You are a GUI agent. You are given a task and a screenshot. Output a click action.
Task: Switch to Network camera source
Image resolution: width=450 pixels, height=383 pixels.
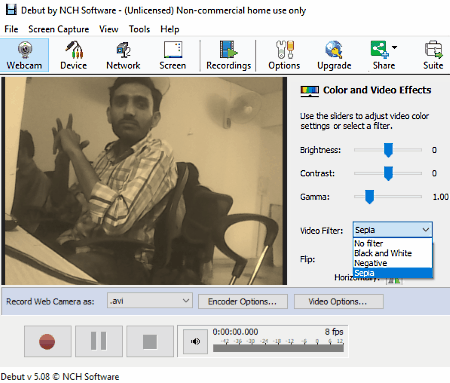click(123, 55)
